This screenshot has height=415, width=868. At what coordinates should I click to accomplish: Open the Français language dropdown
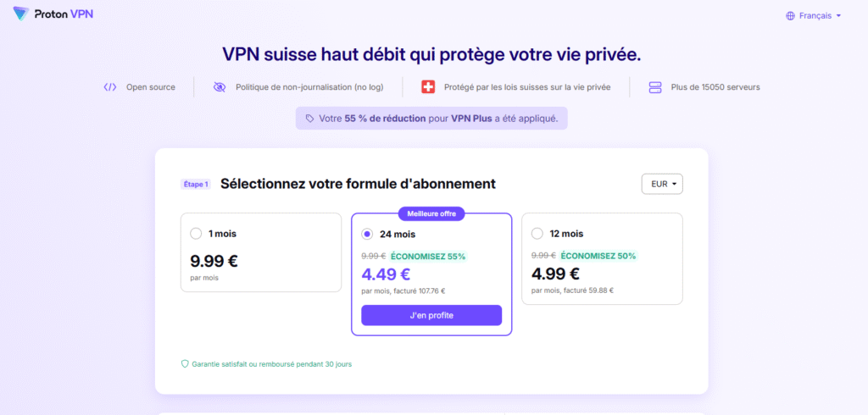coord(819,16)
